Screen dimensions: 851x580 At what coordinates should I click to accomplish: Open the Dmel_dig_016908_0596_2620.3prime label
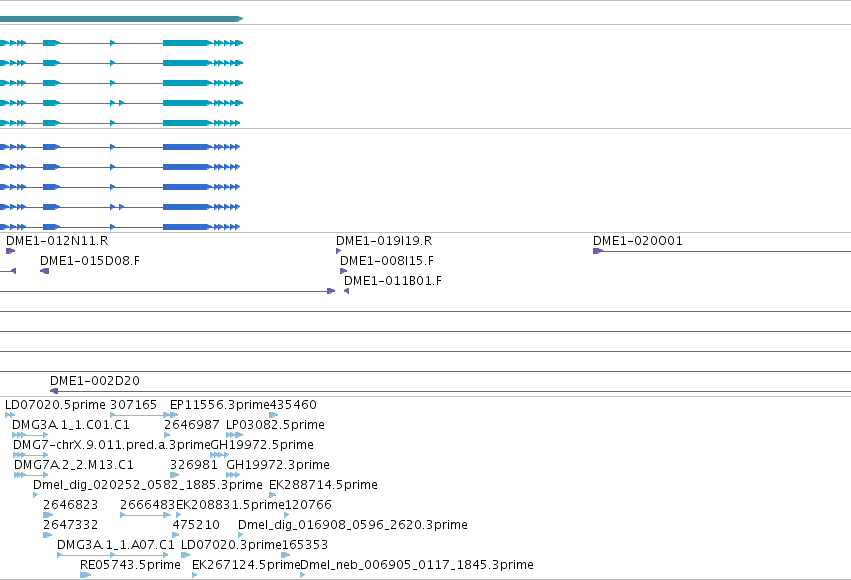353,525
